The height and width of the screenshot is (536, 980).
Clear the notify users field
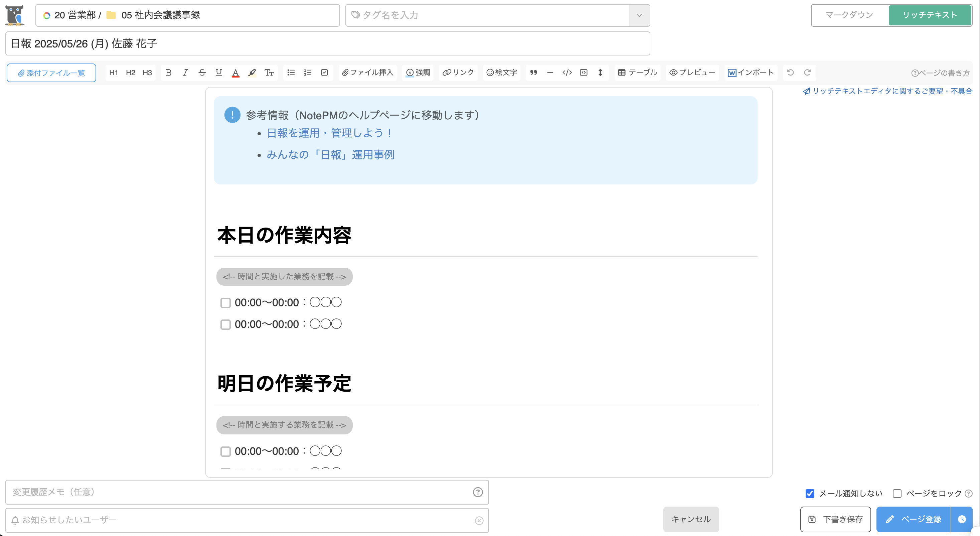point(479,521)
